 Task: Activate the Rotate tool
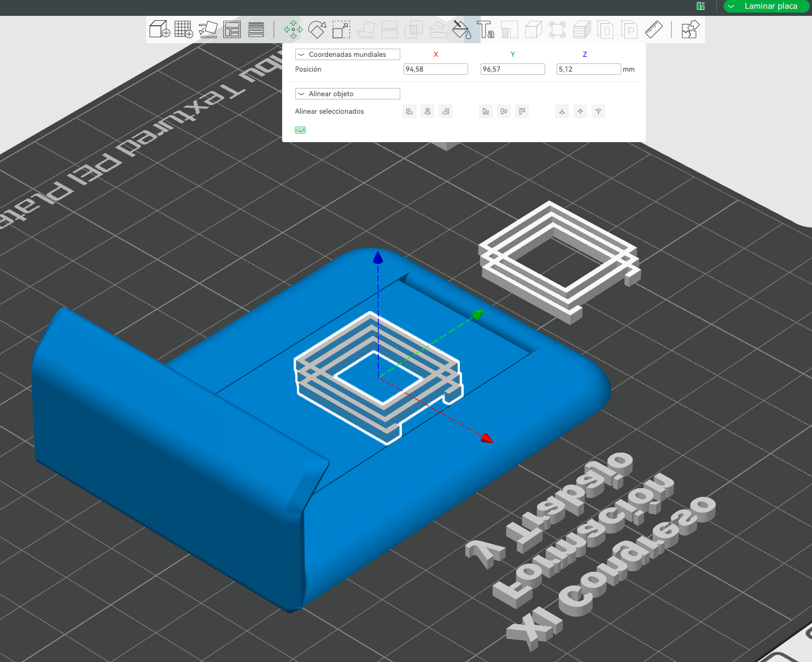[317, 30]
